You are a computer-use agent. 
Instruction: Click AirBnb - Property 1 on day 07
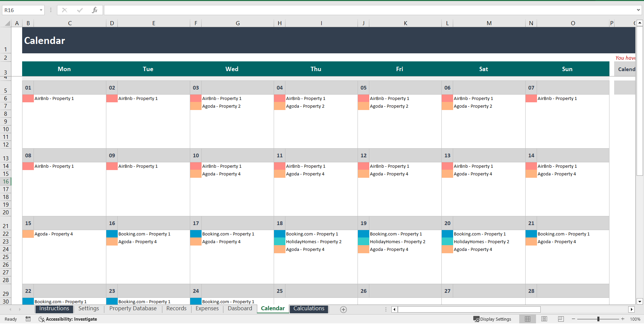coord(557,98)
